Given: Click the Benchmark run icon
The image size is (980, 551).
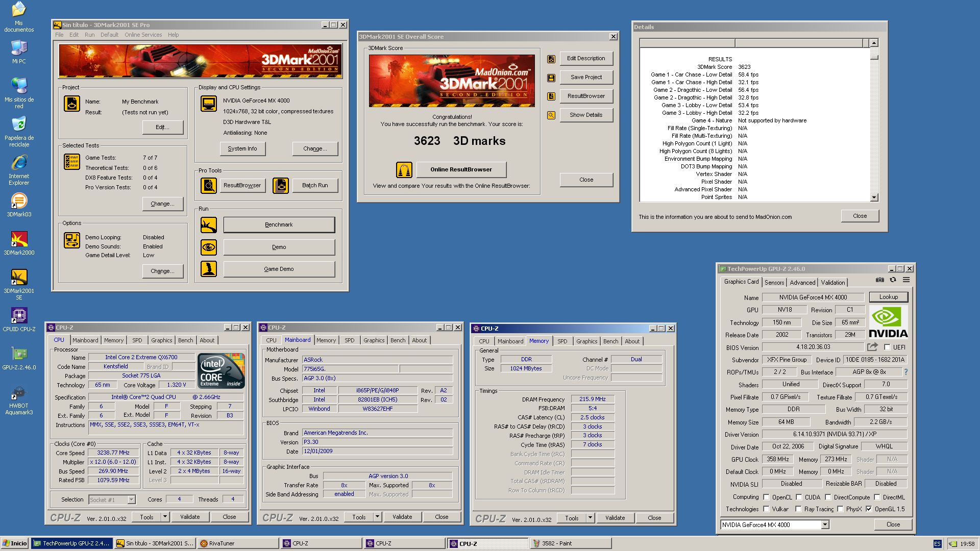Looking at the screenshot, I should pos(209,225).
